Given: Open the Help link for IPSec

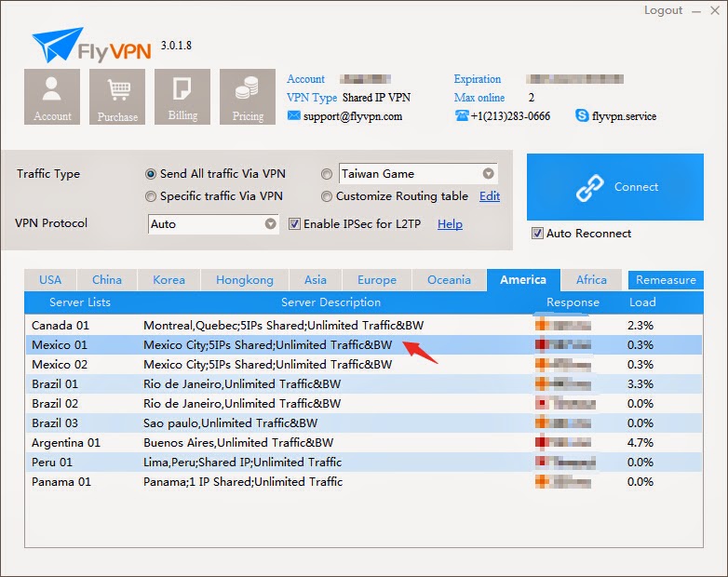Looking at the screenshot, I should coord(450,224).
